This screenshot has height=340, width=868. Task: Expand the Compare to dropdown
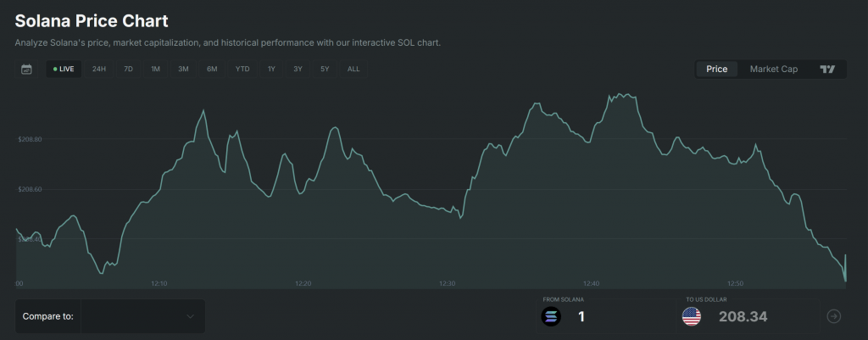pyautogui.click(x=110, y=316)
